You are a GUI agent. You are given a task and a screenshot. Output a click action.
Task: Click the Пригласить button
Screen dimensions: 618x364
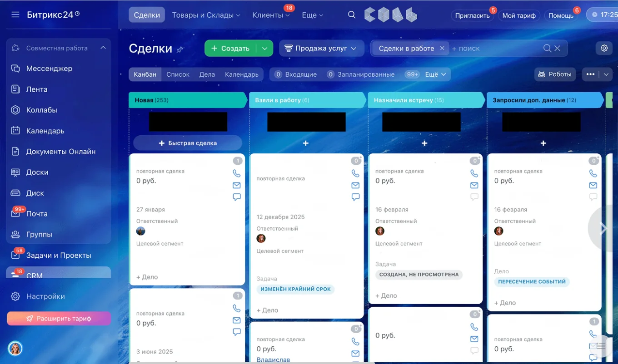pos(472,15)
